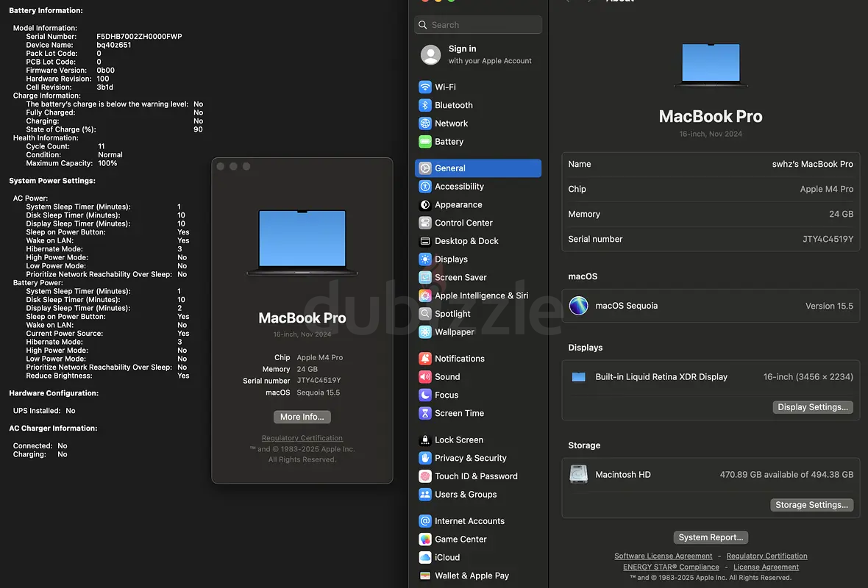Open Wi-Fi settings icon in sidebar
This screenshot has width=868, height=588.
coord(424,87)
